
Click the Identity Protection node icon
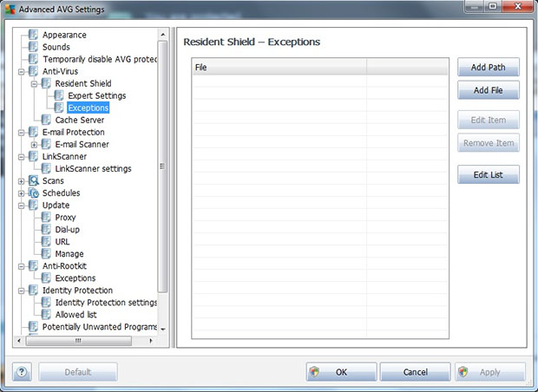[x=33, y=291]
